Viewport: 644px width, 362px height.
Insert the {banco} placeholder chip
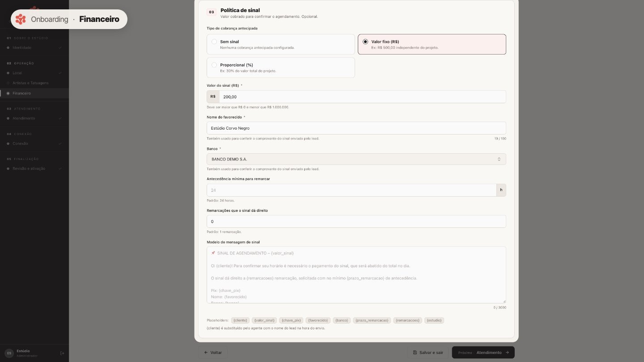point(342,320)
